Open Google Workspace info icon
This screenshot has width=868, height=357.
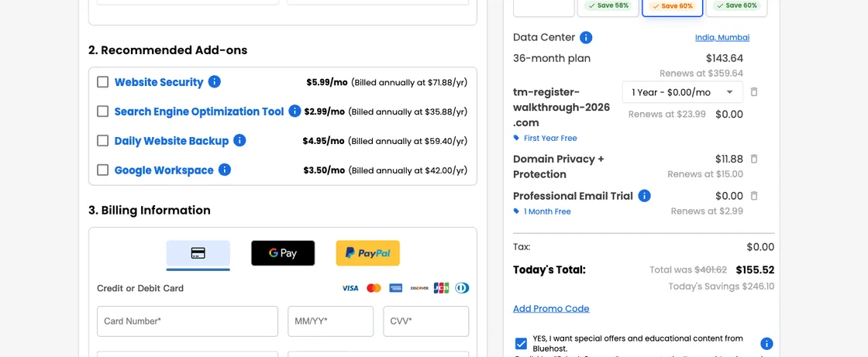tap(224, 170)
